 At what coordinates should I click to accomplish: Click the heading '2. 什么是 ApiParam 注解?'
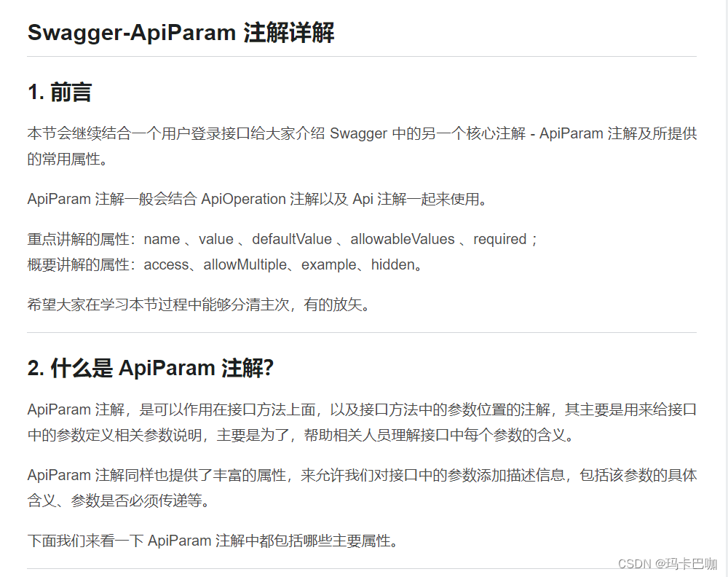tap(151, 368)
